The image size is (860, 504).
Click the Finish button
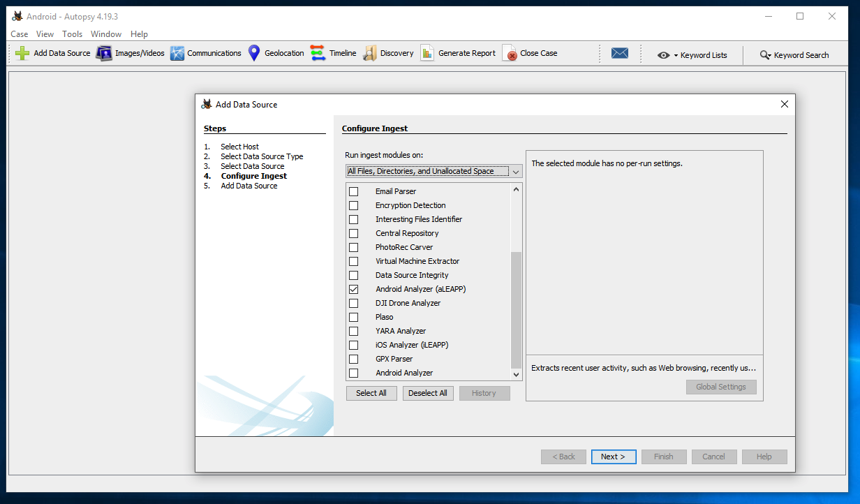point(664,457)
